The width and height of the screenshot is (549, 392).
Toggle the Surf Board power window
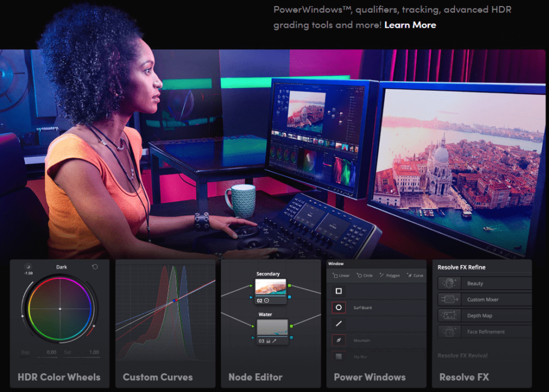tap(339, 308)
